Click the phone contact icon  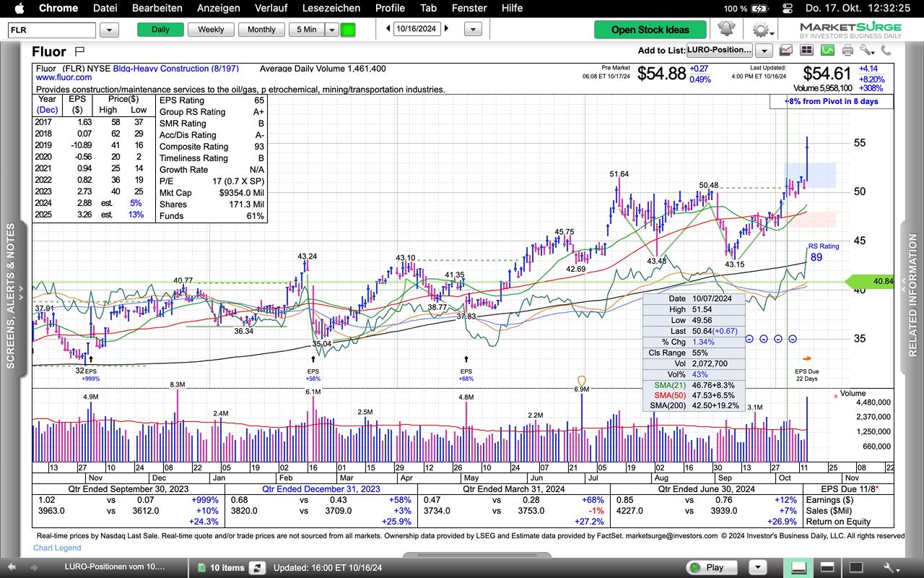pyautogui.click(x=886, y=51)
